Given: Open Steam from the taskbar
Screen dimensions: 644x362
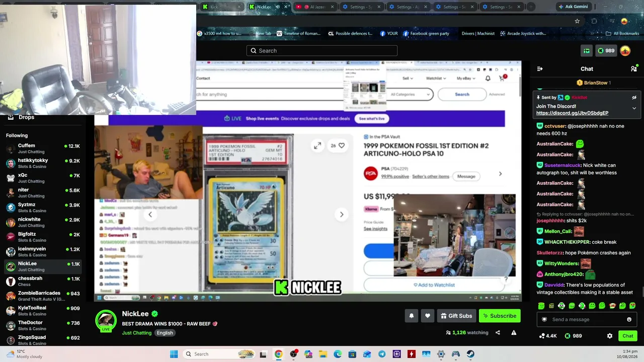Looking at the screenshot, I should pyautogui.click(x=470, y=354).
